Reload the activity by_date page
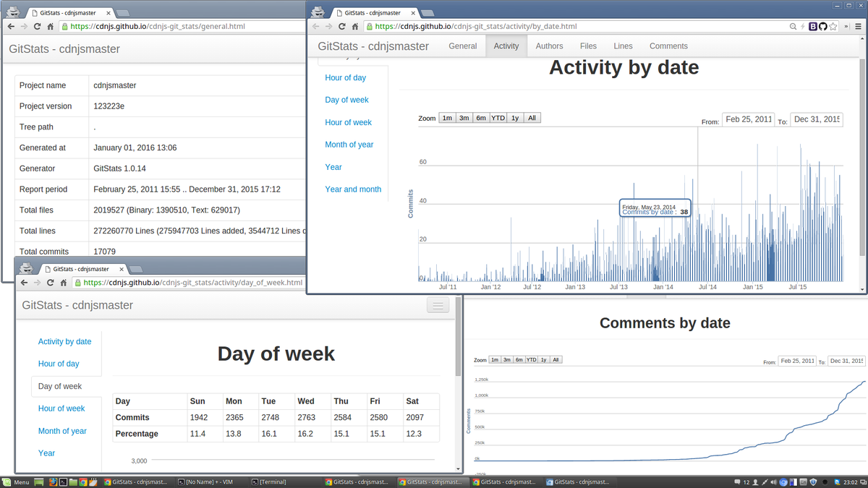This screenshot has width=868, height=488. (x=341, y=26)
